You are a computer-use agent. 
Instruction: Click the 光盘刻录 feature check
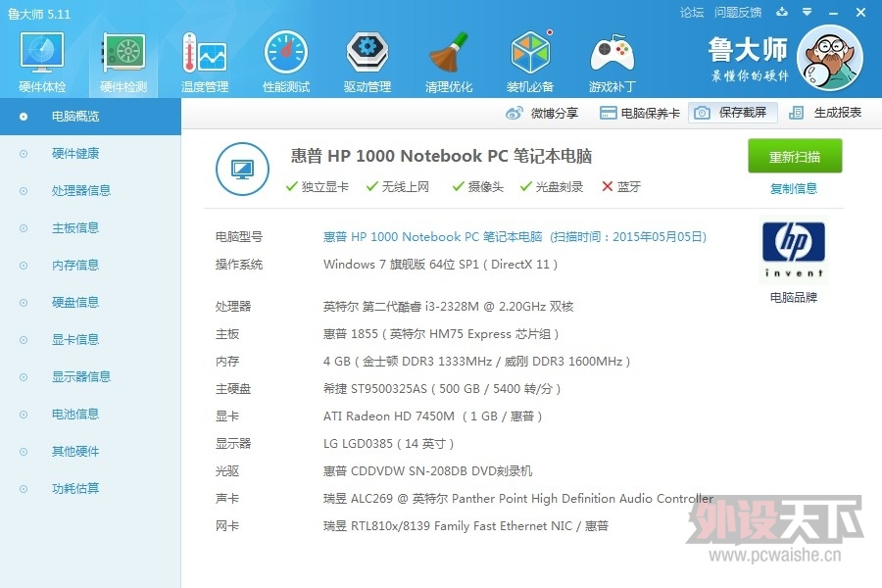(552, 187)
